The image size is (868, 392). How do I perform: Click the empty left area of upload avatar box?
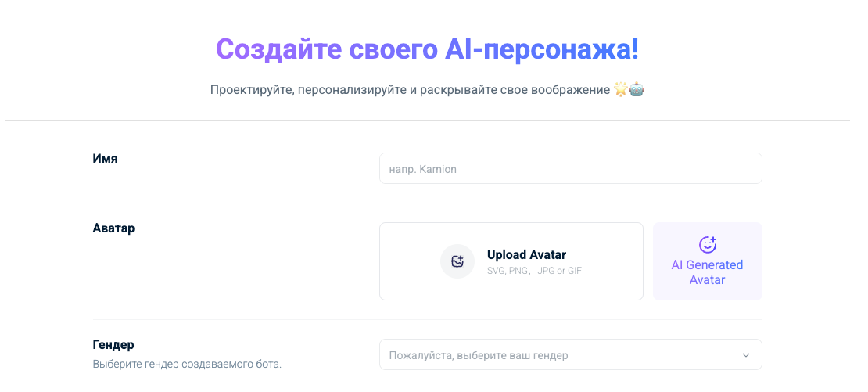407,261
